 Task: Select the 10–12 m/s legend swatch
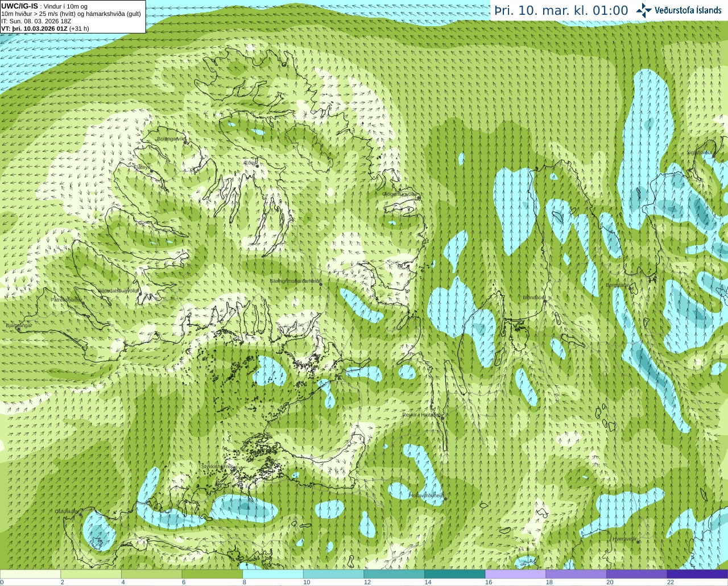click(333, 573)
